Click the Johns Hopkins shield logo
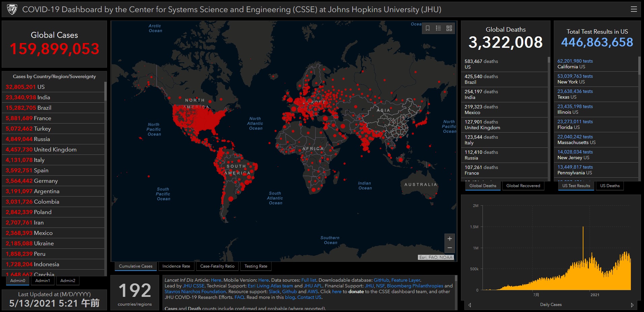This screenshot has width=644, height=312. pyautogui.click(x=12, y=9)
